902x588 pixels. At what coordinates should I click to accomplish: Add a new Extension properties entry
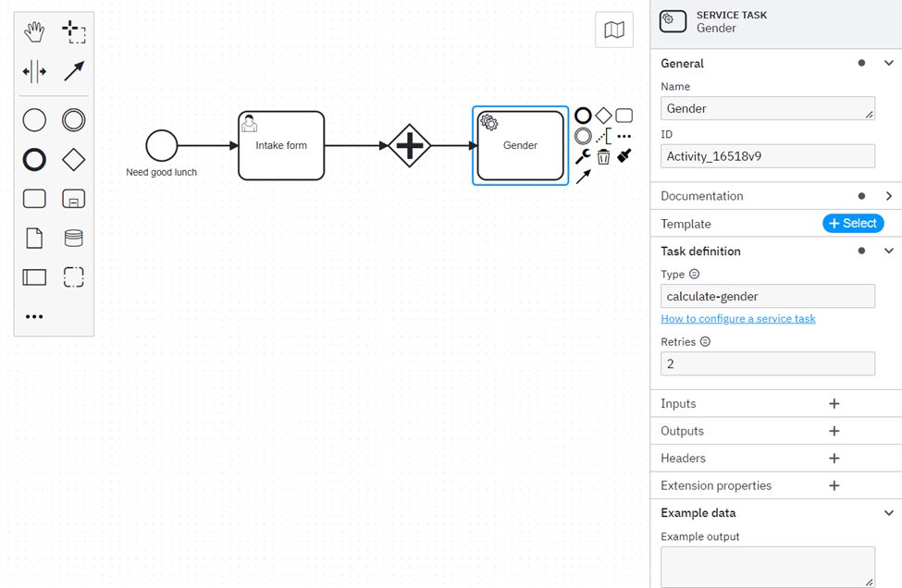pos(834,485)
